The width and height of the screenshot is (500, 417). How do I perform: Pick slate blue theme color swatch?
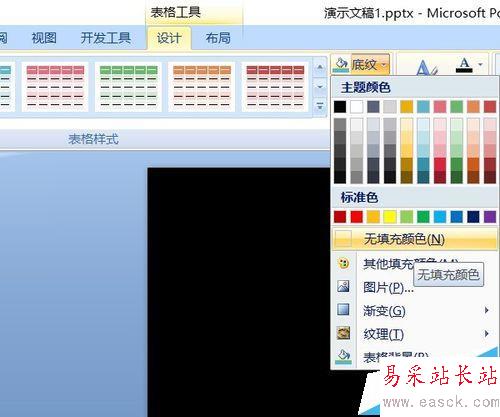click(x=373, y=107)
